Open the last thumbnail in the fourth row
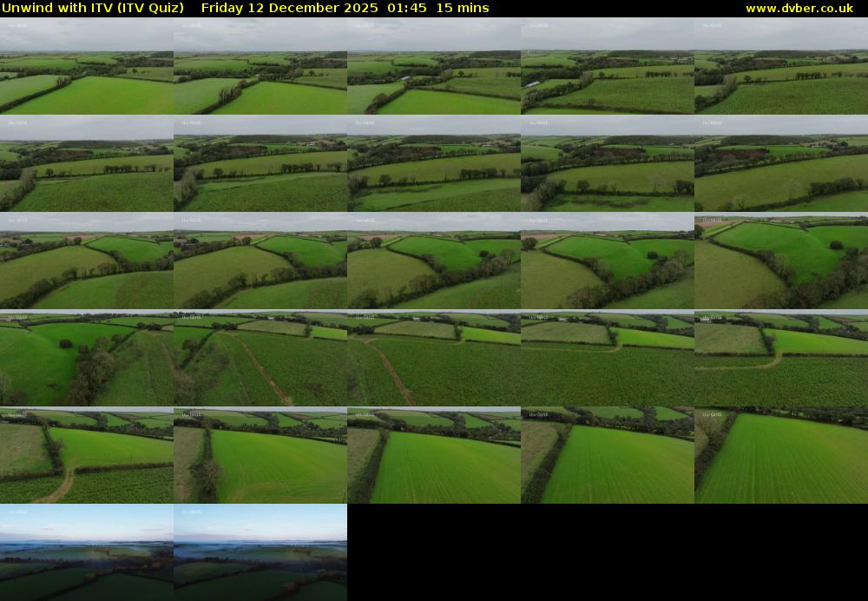 pyautogui.click(x=781, y=358)
